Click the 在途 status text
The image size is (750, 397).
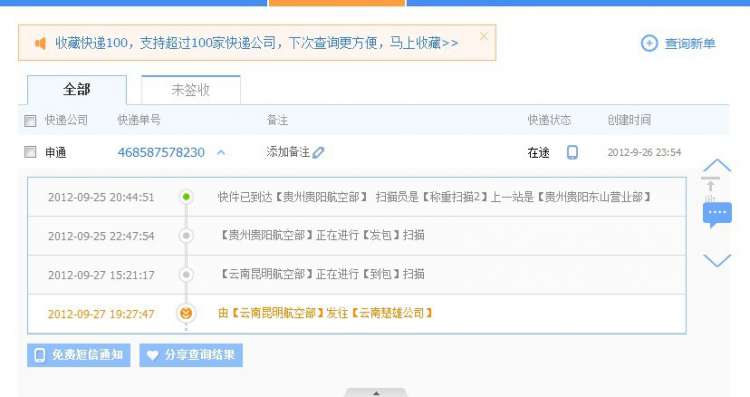point(539,153)
